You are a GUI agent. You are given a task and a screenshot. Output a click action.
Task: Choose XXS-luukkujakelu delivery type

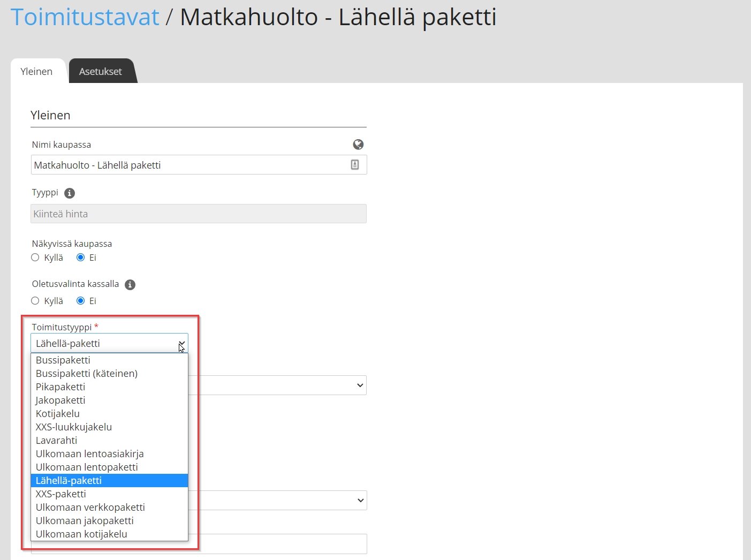tap(109, 427)
